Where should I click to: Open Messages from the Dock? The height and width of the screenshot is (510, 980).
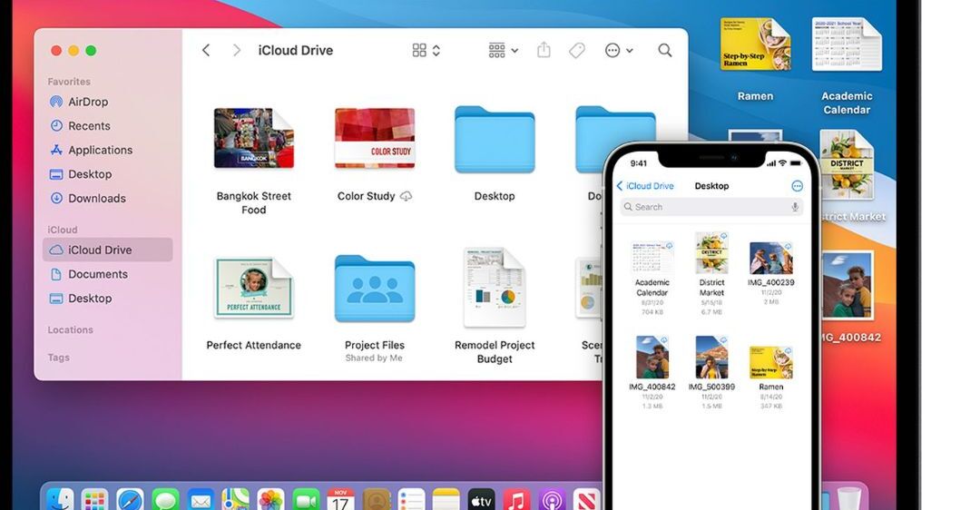click(x=165, y=500)
